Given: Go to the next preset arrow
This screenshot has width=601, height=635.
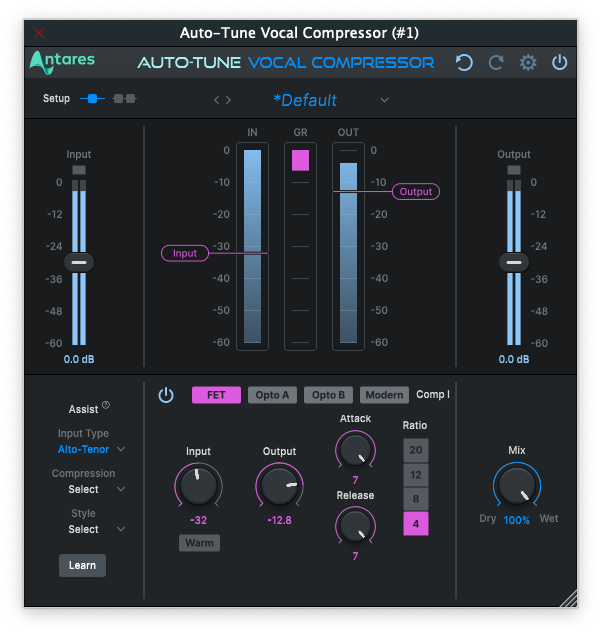Looking at the screenshot, I should coord(228,100).
